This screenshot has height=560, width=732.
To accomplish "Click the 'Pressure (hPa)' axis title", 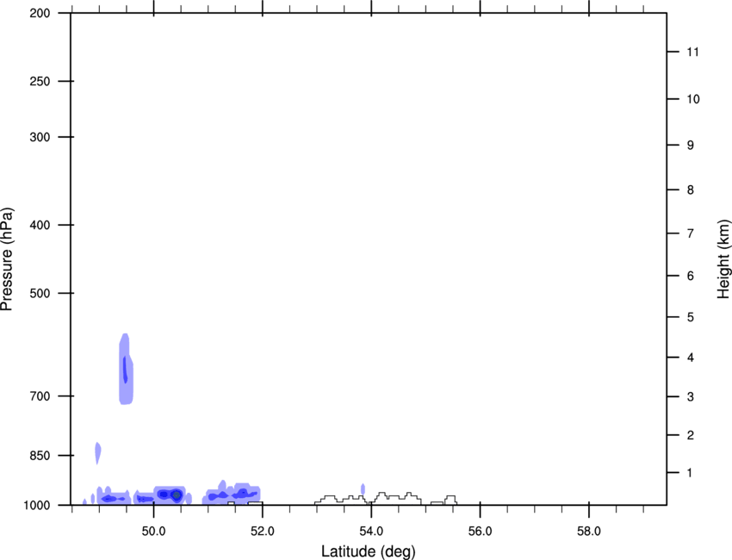I will pyautogui.click(x=7, y=259).
